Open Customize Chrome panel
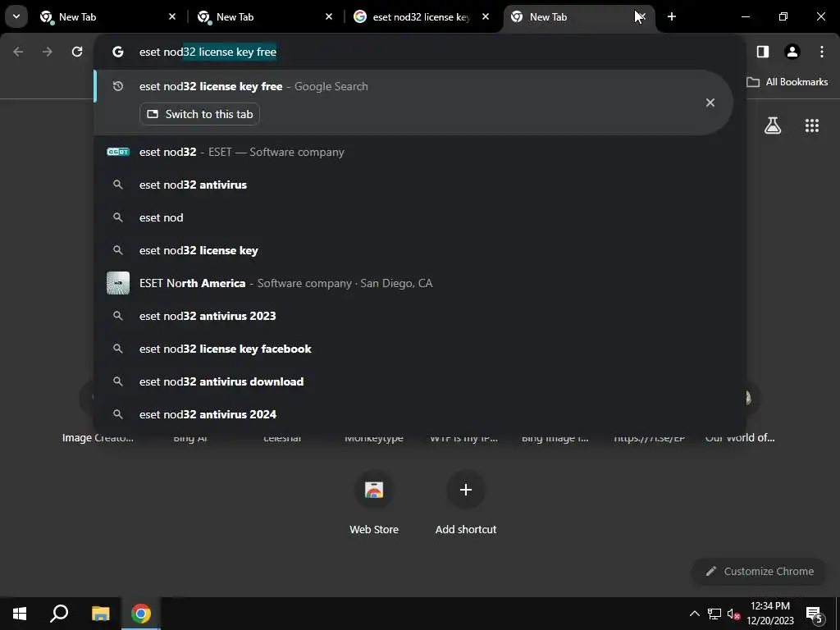Viewport: 840px width, 630px height. [x=759, y=572]
